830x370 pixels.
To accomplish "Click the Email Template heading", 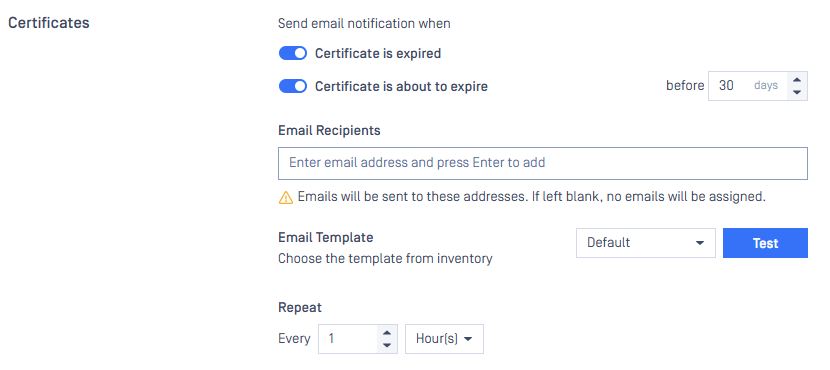I will point(326,237).
